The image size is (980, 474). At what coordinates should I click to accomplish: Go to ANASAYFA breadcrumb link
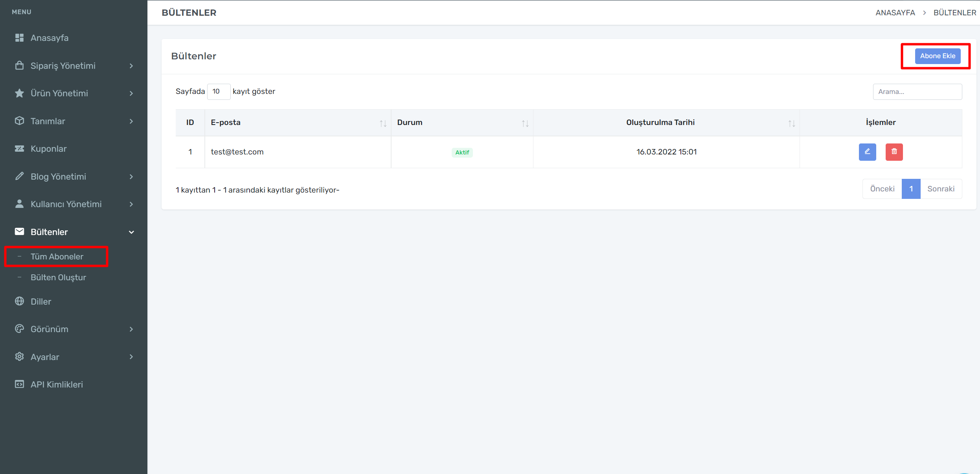coord(895,13)
